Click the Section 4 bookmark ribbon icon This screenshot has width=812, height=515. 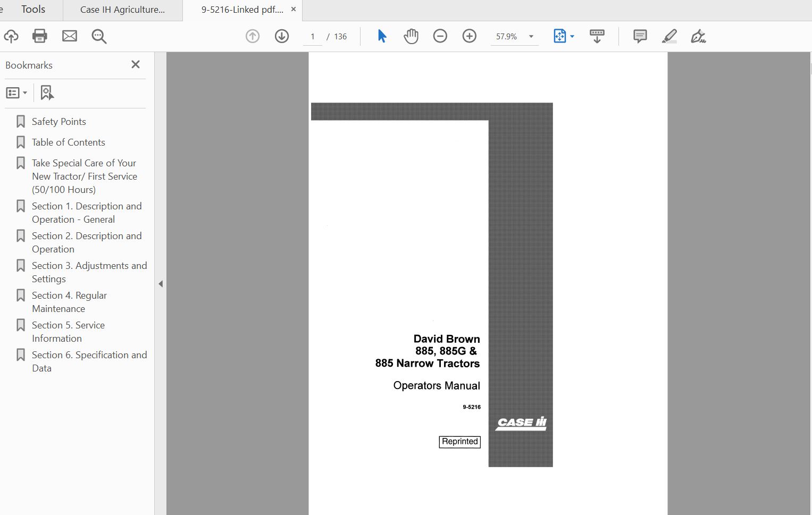tap(21, 296)
